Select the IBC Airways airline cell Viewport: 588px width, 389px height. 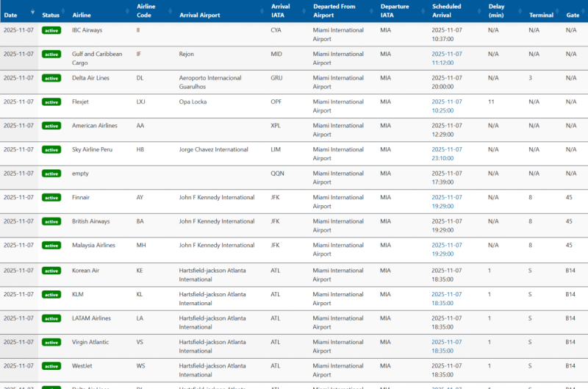coord(87,30)
